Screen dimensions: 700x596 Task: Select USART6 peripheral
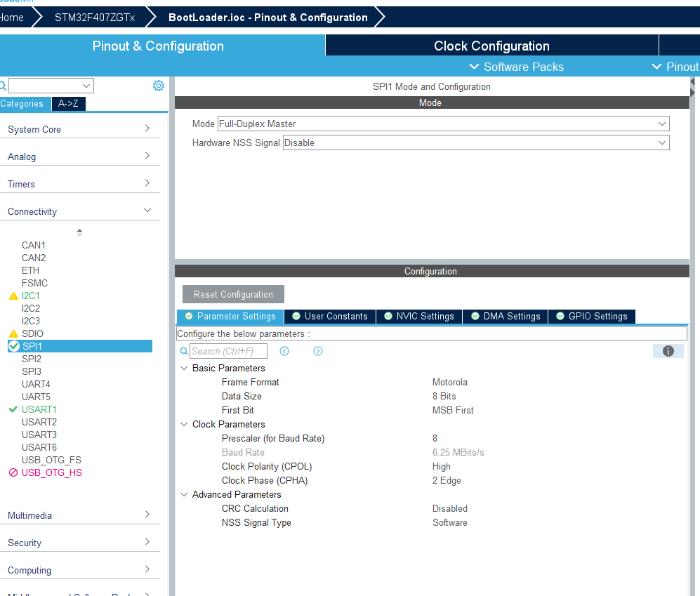(x=39, y=447)
